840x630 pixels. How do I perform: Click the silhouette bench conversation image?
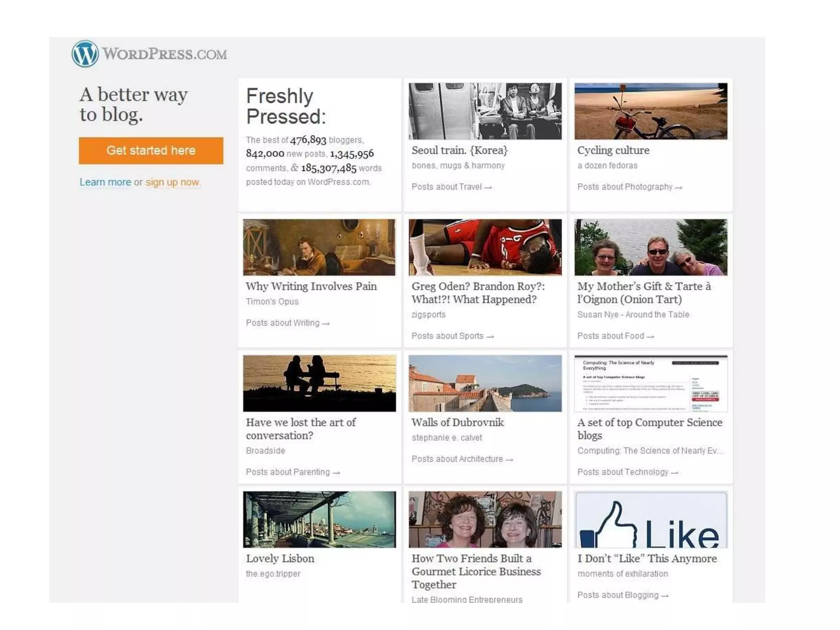coord(319,383)
